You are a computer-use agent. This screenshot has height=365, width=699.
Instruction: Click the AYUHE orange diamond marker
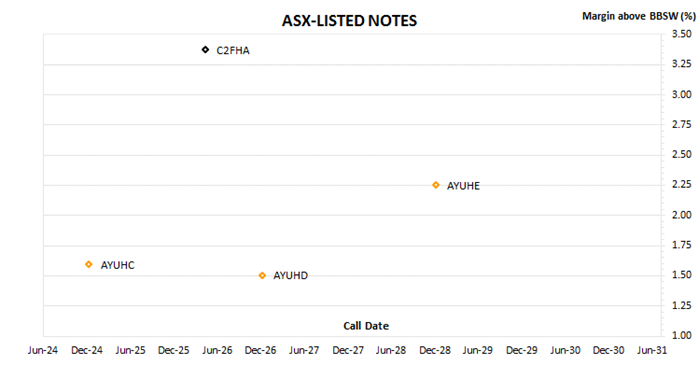[x=436, y=185]
